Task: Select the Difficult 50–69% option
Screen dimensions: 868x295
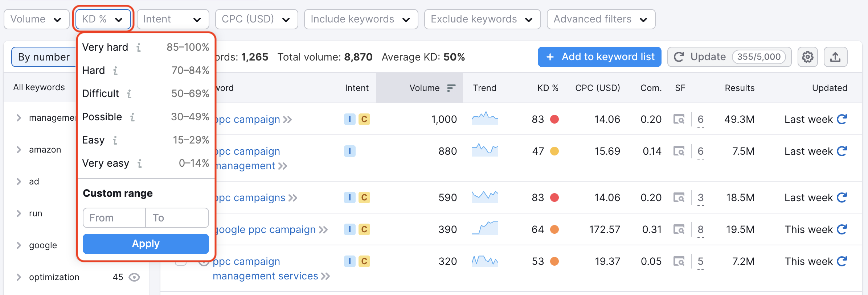Action: 146,94
